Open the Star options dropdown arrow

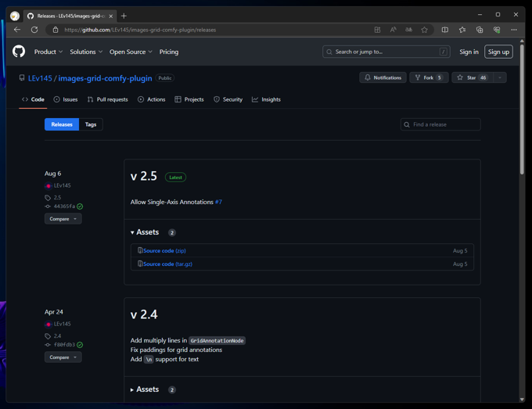pyautogui.click(x=500, y=77)
